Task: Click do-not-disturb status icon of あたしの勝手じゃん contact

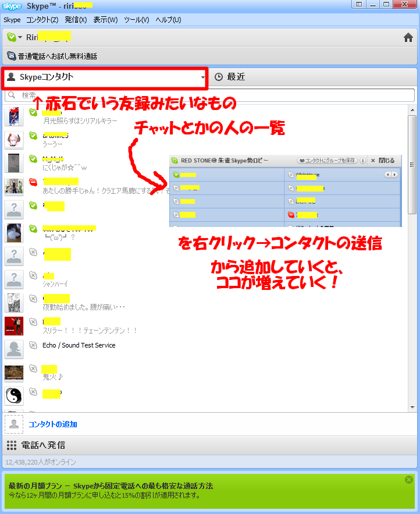Action: (33, 182)
